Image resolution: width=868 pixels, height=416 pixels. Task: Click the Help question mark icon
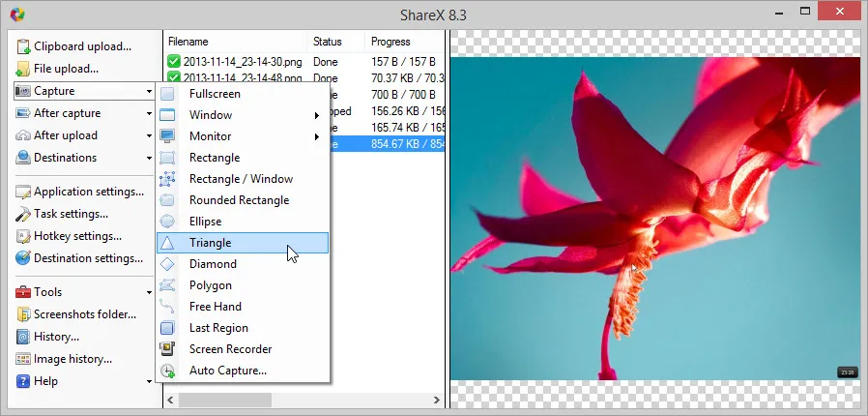22,381
